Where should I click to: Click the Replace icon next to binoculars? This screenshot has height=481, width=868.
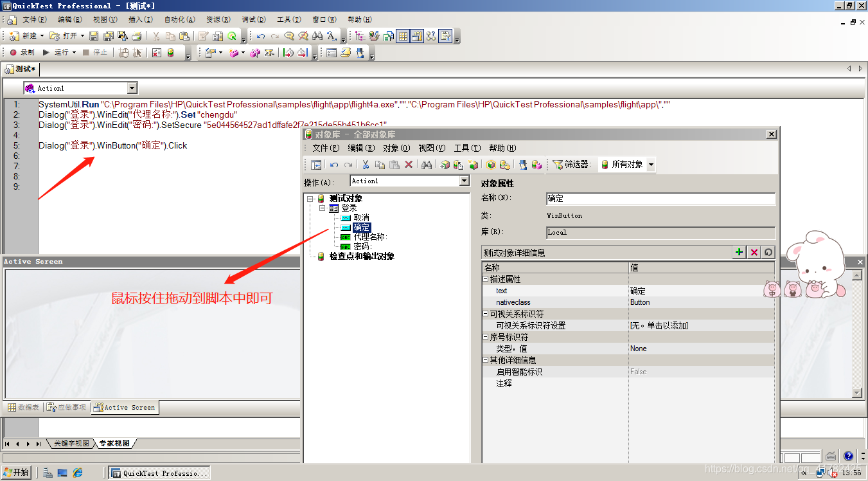point(332,36)
